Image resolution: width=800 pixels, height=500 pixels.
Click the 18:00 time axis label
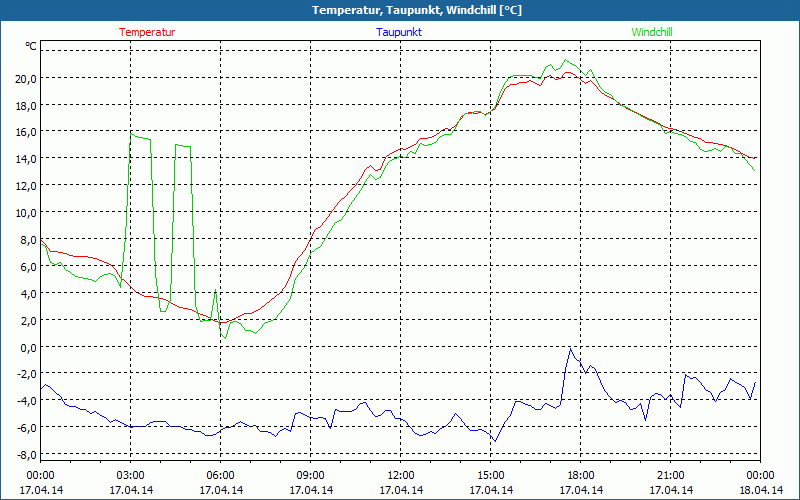tap(581, 476)
